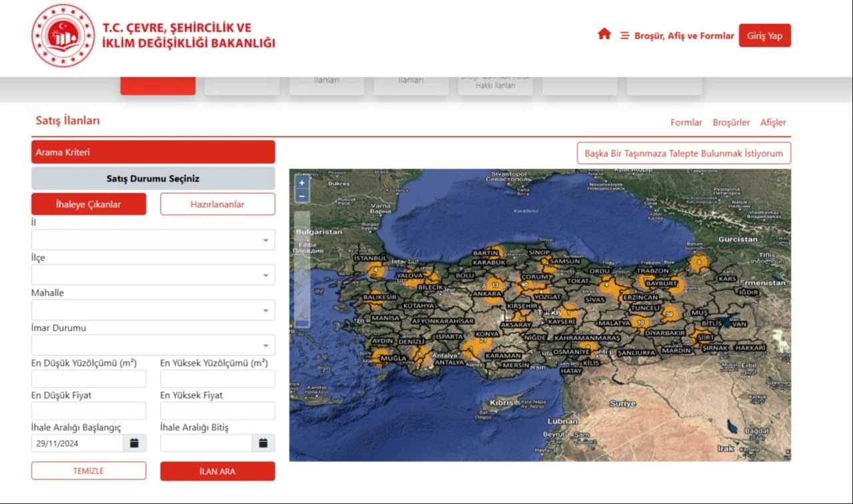Open the Broşür, Afiş ve Formlar menu
Screen dimensions: 853x504
coord(677,36)
